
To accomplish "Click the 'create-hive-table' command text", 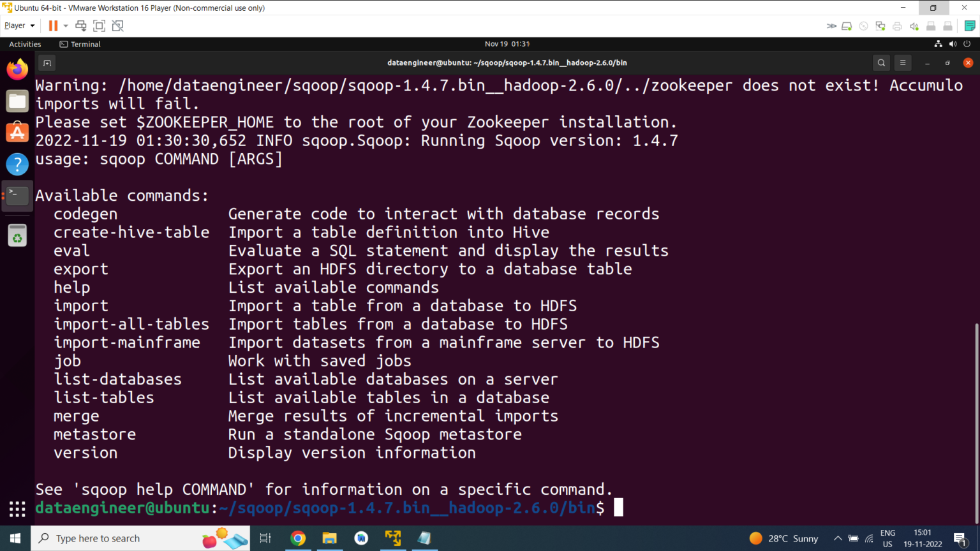I will (x=131, y=232).
